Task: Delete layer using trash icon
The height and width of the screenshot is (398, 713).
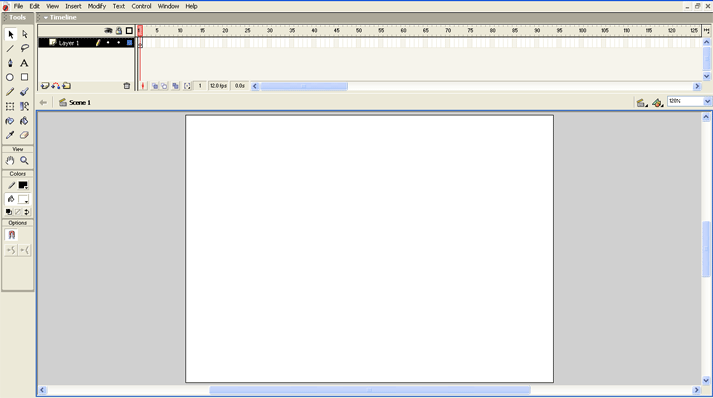Action: 127,86
